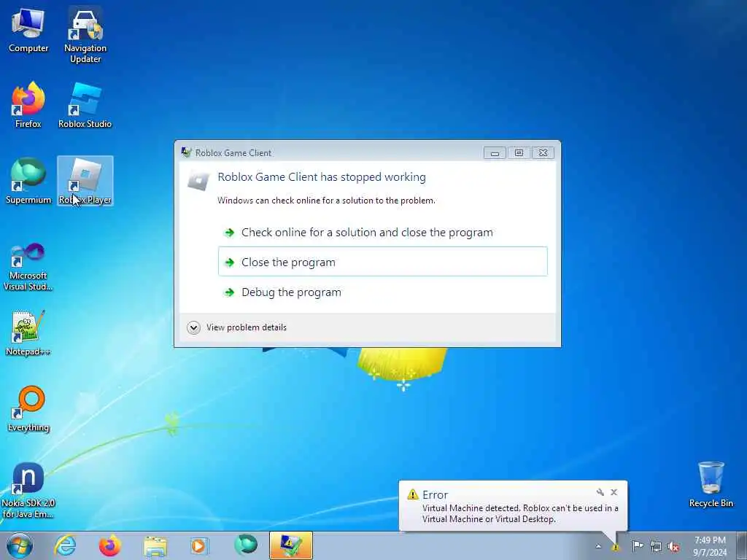Click the muted volume tray icon
This screenshot has height=560, width=747.
click(x=673, y=547)
